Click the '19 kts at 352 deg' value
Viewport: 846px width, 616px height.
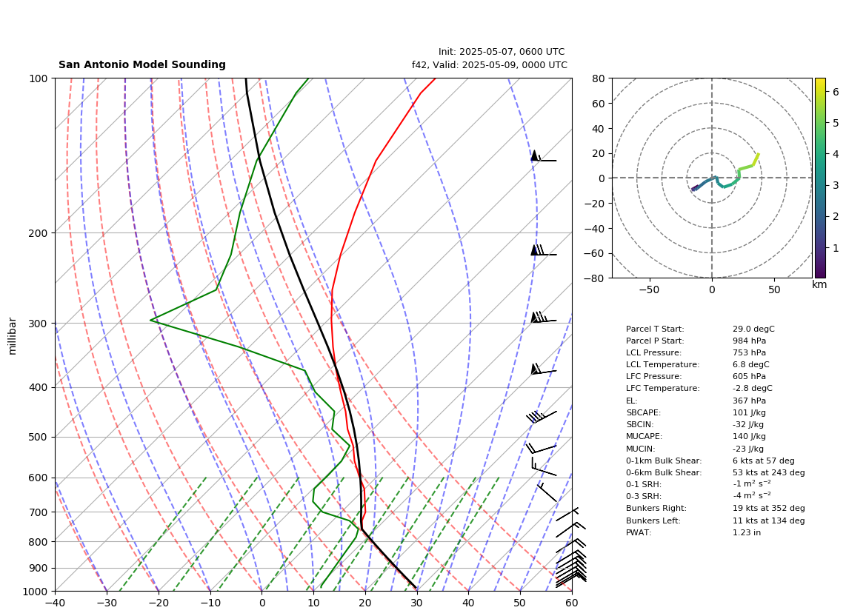click(769, 508)
